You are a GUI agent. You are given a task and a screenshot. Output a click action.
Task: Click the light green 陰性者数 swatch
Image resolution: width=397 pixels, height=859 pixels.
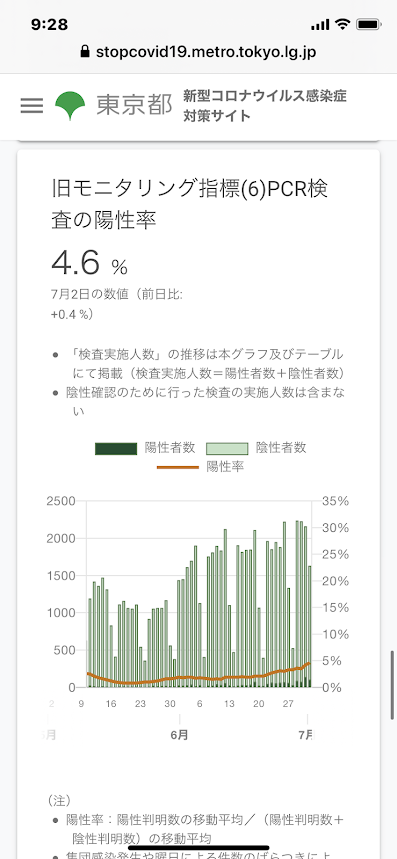click(x=227, y=449)
